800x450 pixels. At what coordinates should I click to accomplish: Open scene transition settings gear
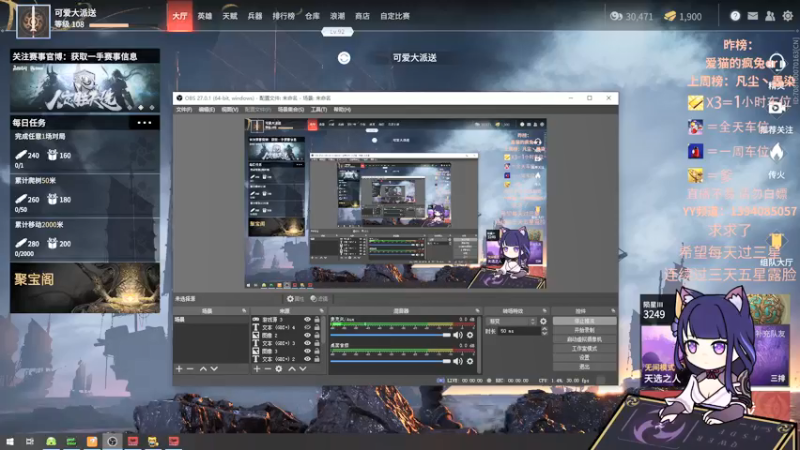coord(543,321)
